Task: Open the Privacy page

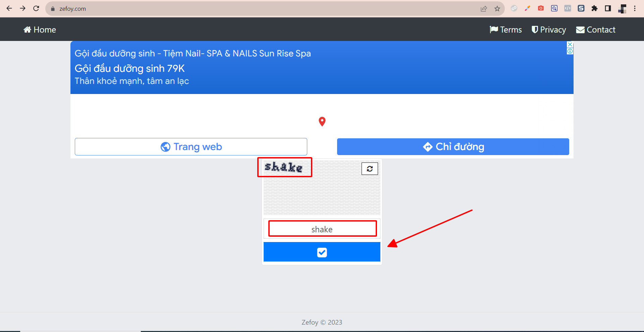Action: [549, 30]
